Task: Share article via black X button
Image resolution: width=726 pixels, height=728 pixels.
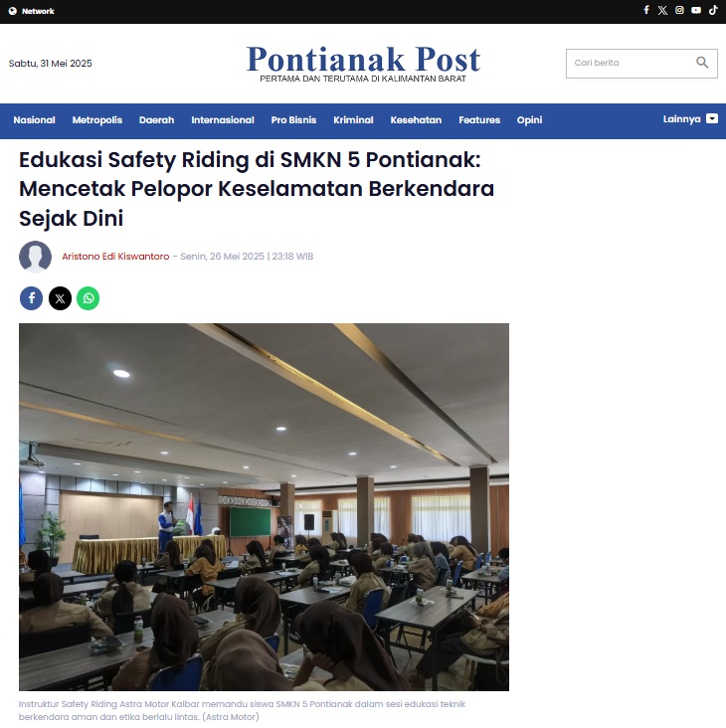Action: point(60,298)
